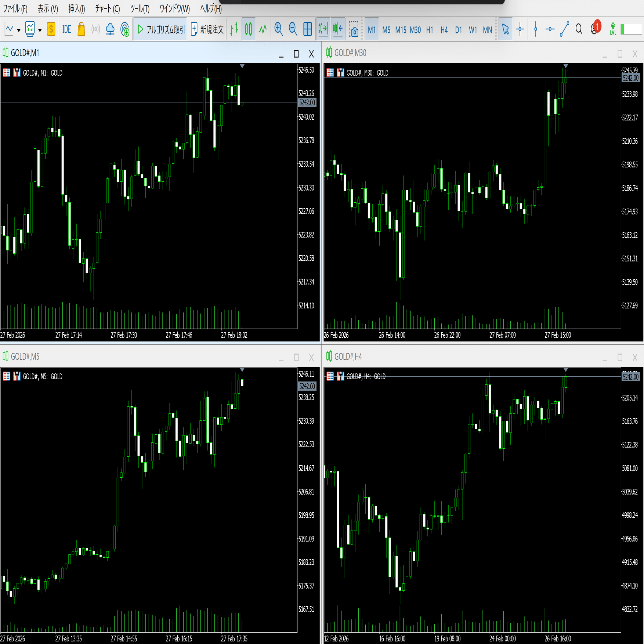Click the 5242.00 price label in GOLD#,M1 chart
Viewport: 644px width, 644px height.
pos(307,102)
